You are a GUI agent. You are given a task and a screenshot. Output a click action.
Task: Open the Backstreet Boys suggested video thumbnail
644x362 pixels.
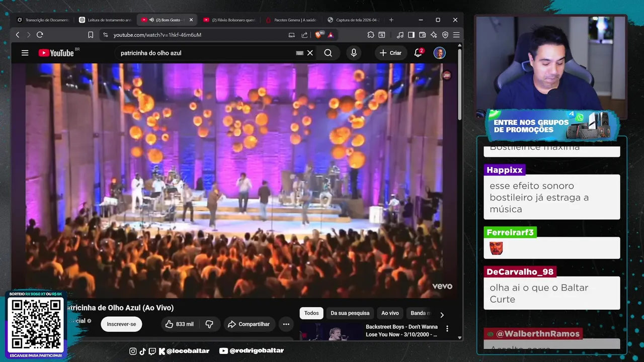[330, 331]
